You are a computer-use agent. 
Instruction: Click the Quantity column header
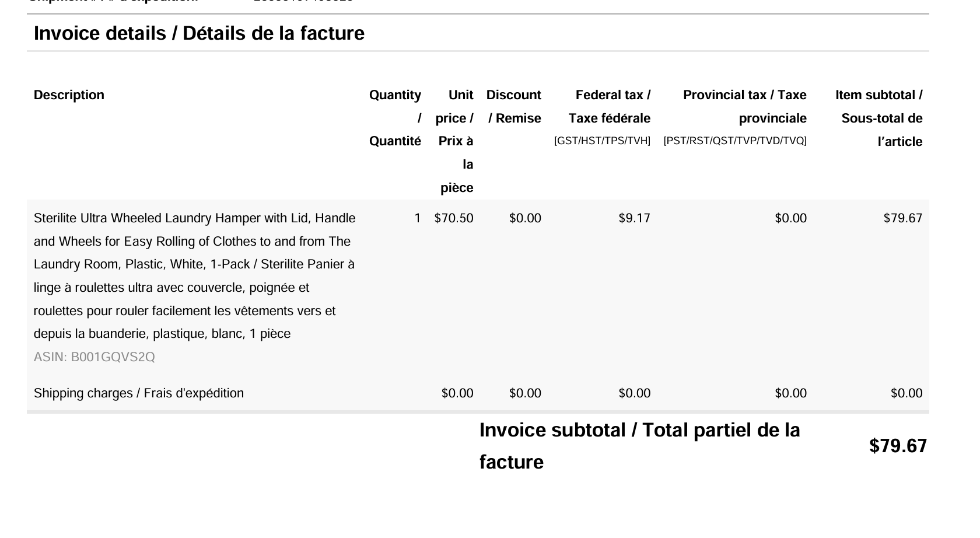coord(395,118)
